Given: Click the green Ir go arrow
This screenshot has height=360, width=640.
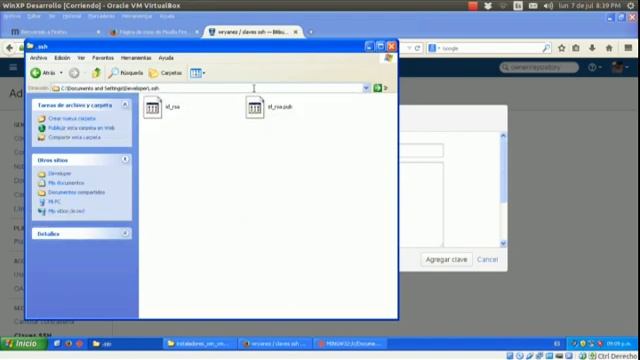Looking at the screenshot, I should point(378,88).
